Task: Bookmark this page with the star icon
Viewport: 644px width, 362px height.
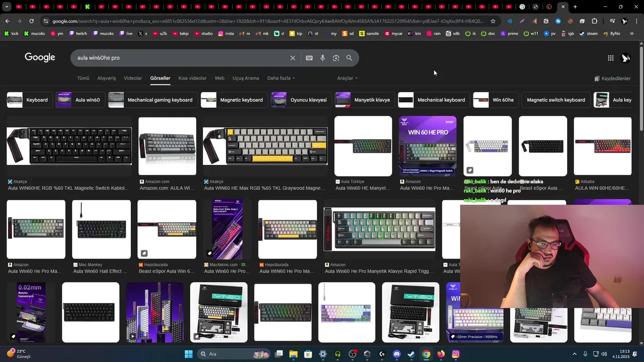Action: coord(493,21)
